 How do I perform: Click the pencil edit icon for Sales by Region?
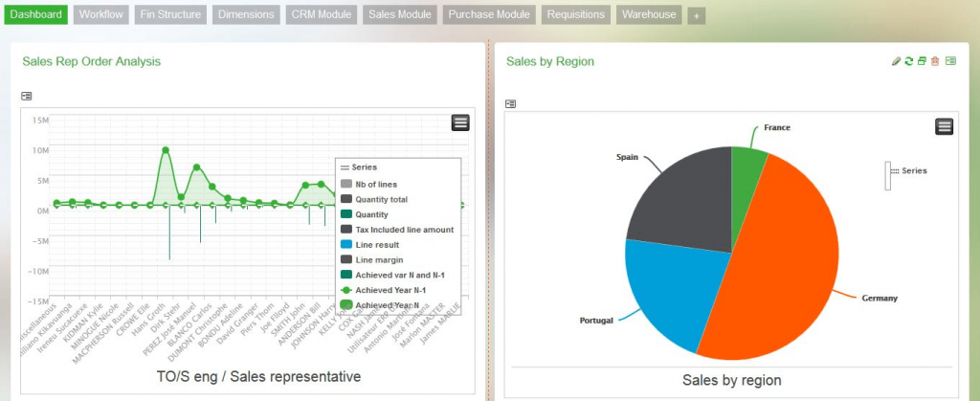coord(896,61)
